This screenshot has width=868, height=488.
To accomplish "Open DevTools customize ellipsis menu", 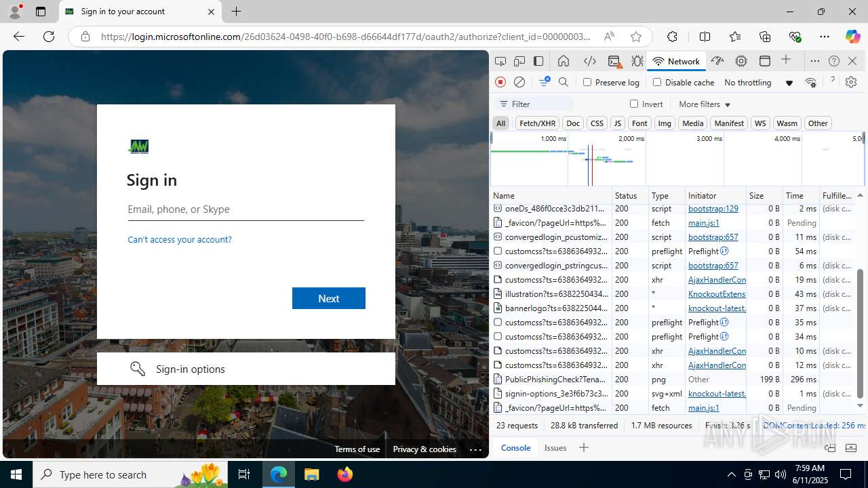I will coord(815,61).
